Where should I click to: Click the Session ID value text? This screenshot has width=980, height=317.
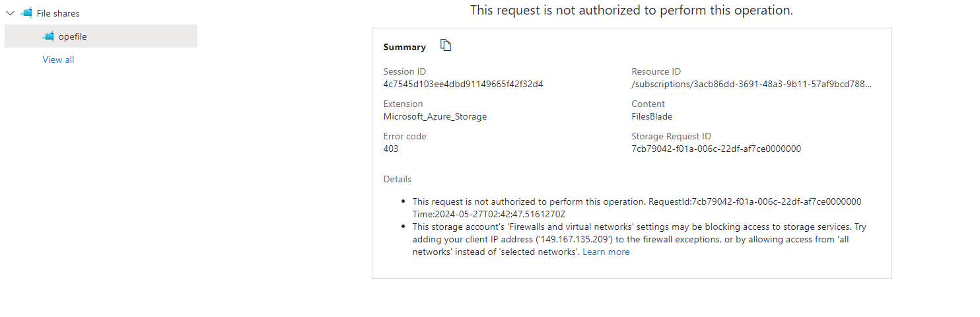click(463, 84)
